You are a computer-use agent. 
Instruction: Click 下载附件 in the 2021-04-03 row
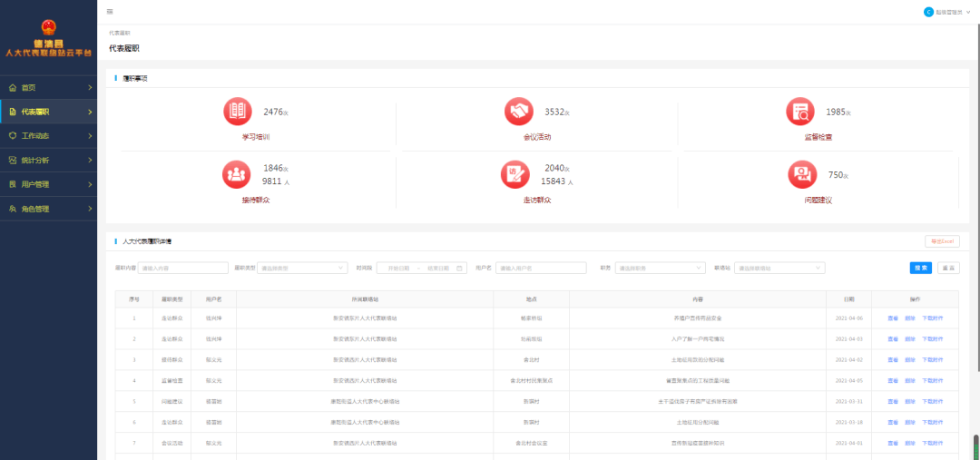point(933,338)
